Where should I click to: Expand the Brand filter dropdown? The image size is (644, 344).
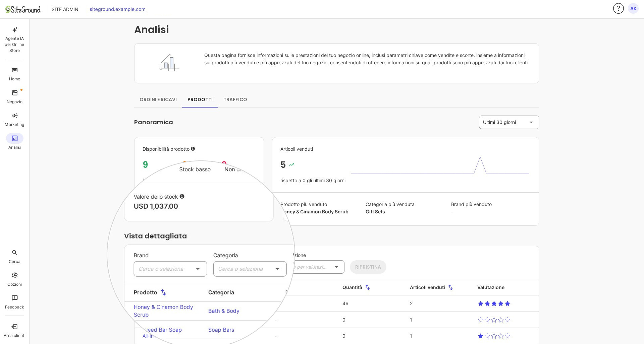point(170,269)
